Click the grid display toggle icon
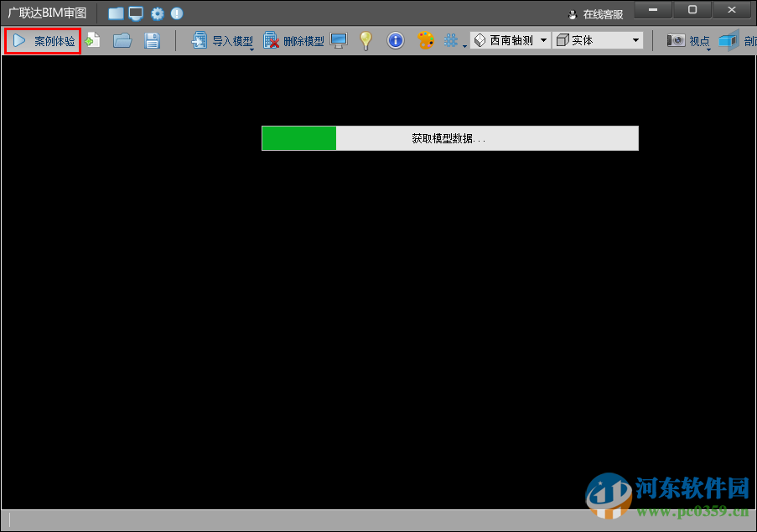This screenshot has height=532, width=757. 451,39
